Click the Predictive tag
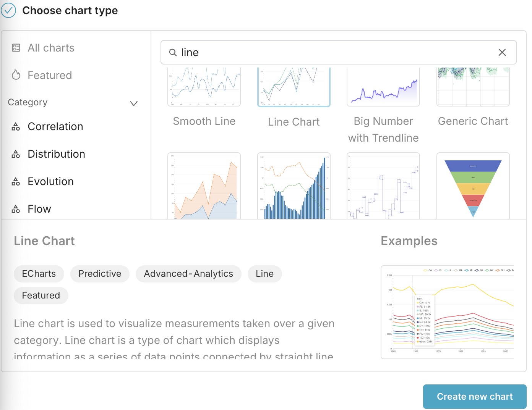 tap(100, 274)
